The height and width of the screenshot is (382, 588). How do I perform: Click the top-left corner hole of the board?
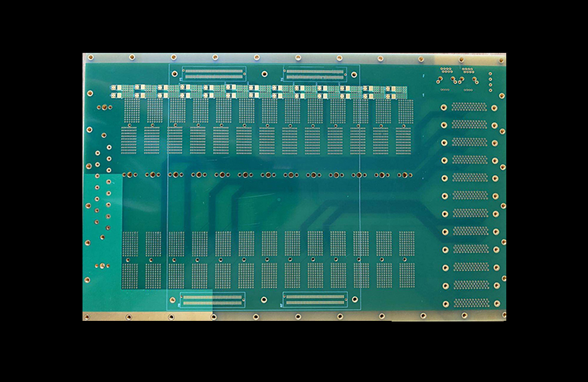pyautogui.click(x=91, y=57)
